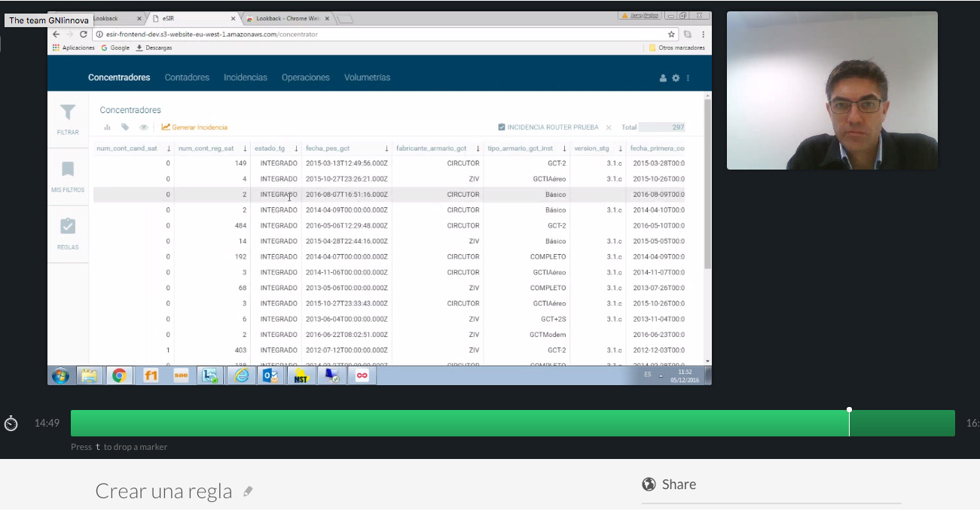This screenshot has width=980, height=511.
Task: Uncheck INCIDENCIA ROUTER PRUEBA checkbox
Action: pyautogui.click(x=502, y=127)
